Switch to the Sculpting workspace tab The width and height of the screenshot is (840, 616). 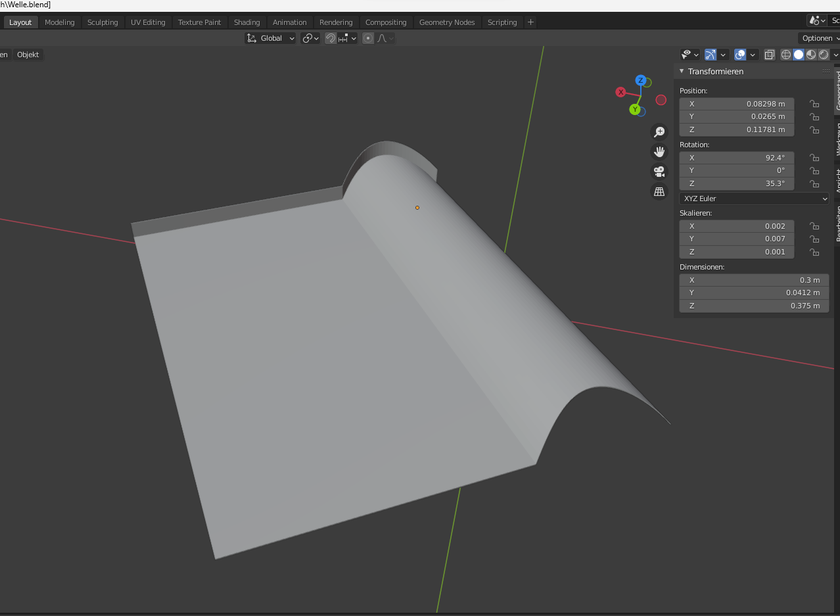pos(103,22)
